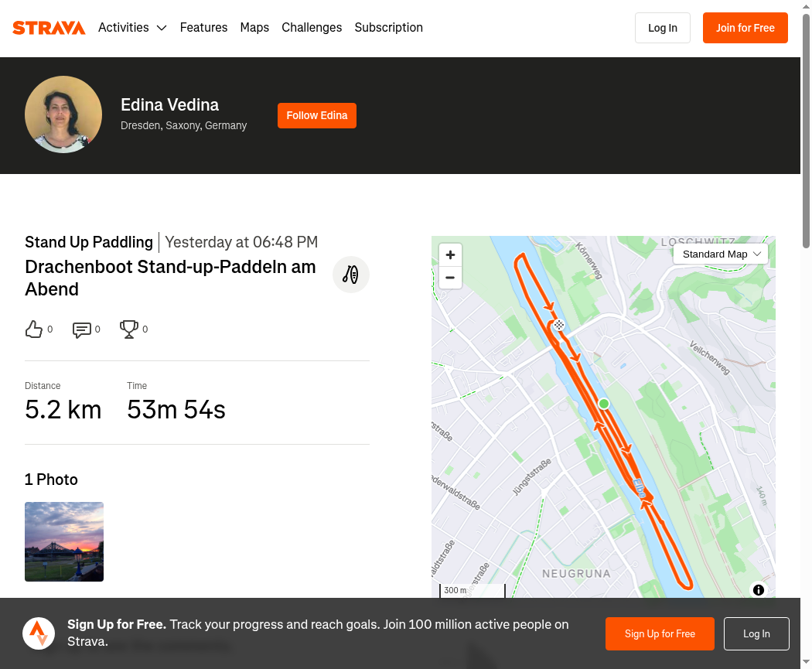Click Strava logo in signup banner
812x669 pixels.
(39, 633)
